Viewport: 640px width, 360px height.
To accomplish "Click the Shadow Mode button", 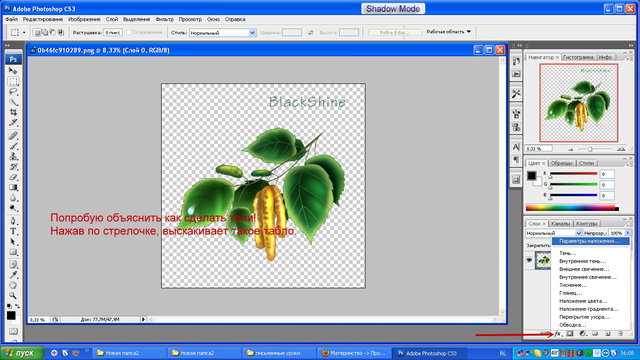I will [x=393, y=9].
